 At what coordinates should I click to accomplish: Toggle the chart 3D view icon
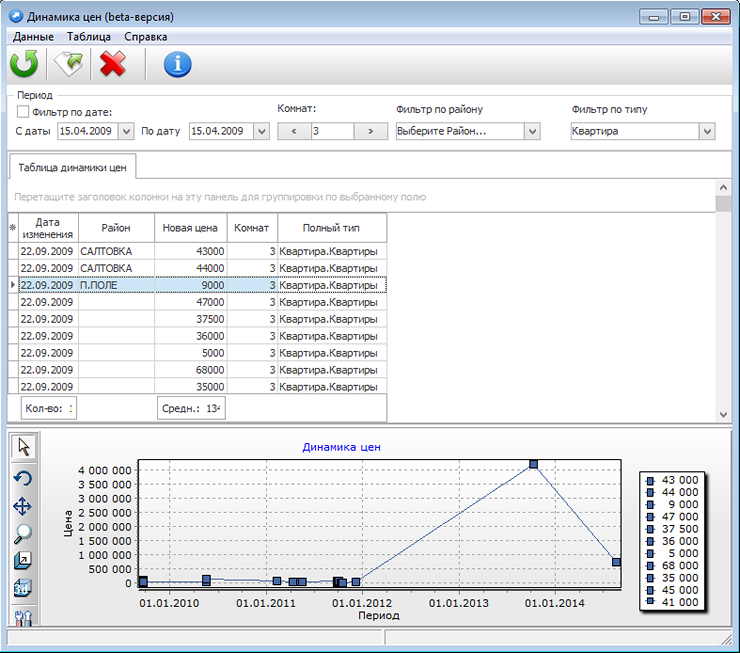pyautogui.click(x=22, y=589)
